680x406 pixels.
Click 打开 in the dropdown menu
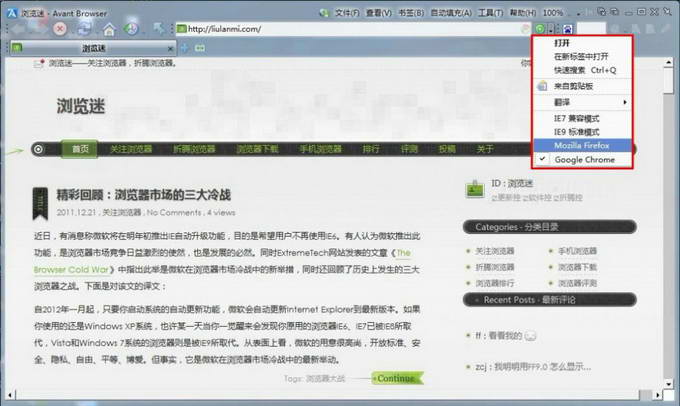click(x=582, y=43)
